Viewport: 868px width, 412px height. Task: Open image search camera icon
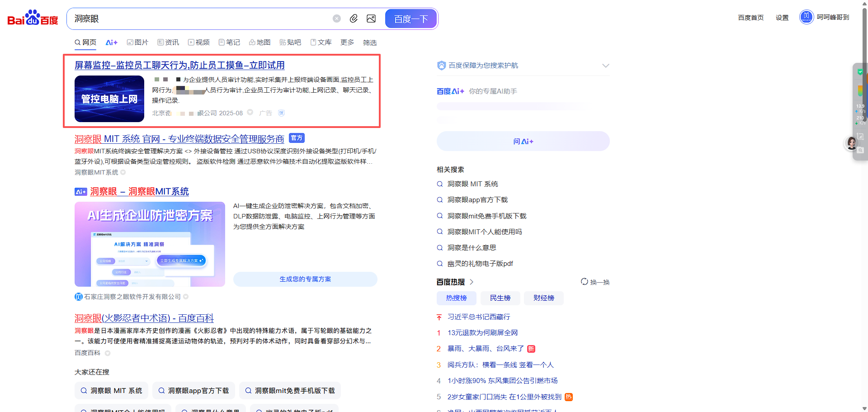tap(371, 19)
